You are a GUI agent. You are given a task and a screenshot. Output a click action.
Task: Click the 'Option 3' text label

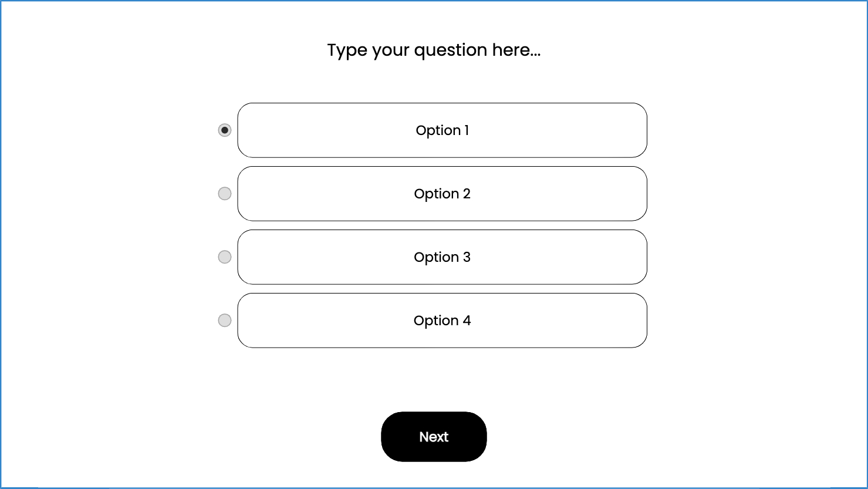point(442,257)
